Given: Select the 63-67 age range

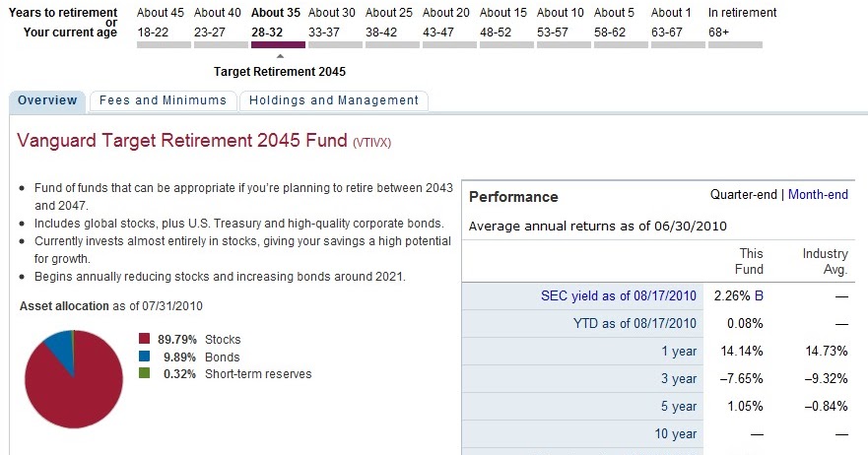Looking at the screenshot, I should click(x=678, y=26).
